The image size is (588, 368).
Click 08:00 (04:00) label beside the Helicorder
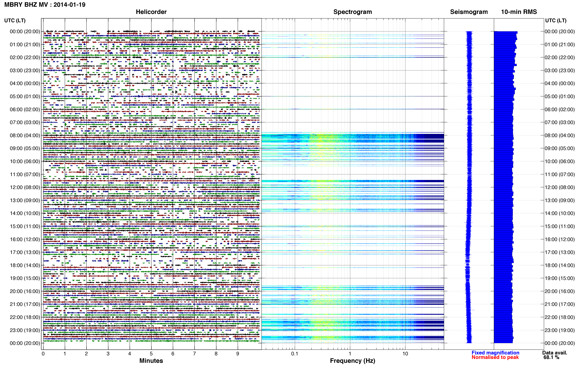pos(25,135)
